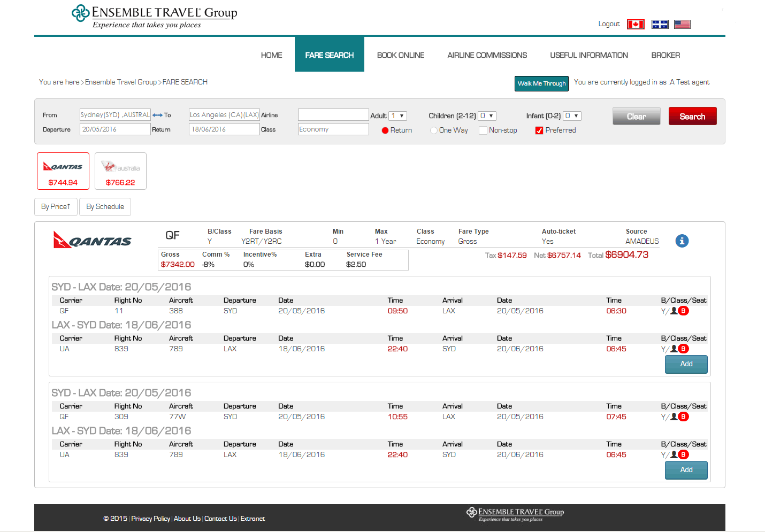765x532 pixels.
Task: Open the About Us footer link
Action: [x=187, y=519]
